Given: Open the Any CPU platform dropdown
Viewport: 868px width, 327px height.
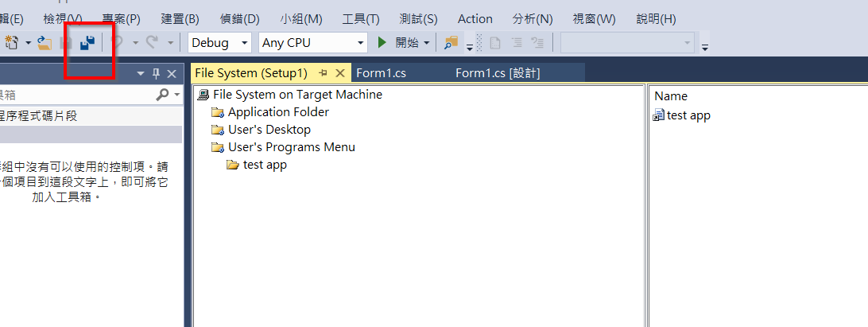Looking at the screenshot, I should coord(312,43).
